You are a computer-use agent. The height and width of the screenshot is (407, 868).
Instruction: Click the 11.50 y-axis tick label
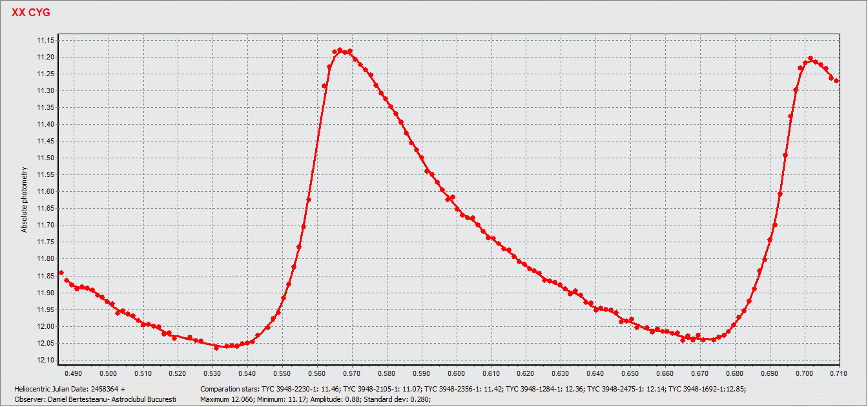(46, 158)
